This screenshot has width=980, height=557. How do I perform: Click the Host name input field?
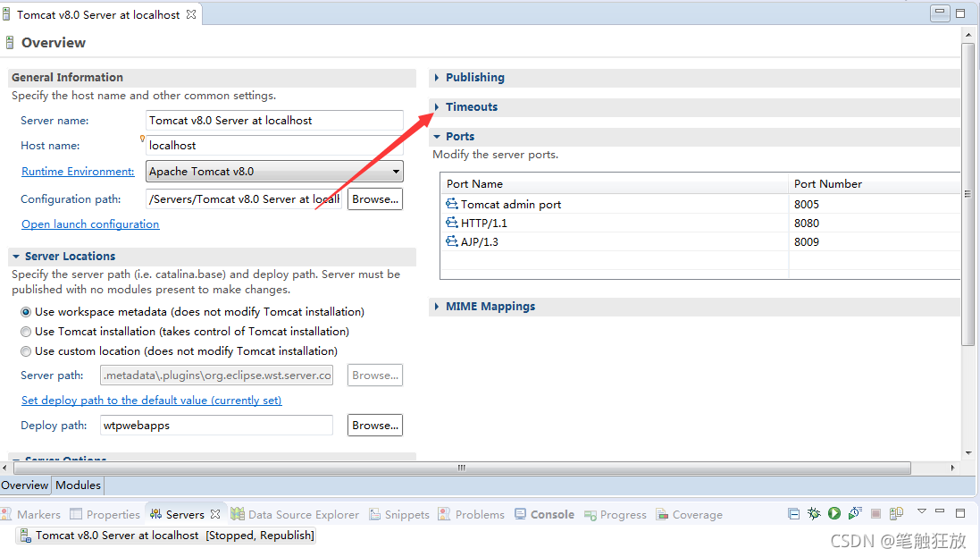[274, 145]
